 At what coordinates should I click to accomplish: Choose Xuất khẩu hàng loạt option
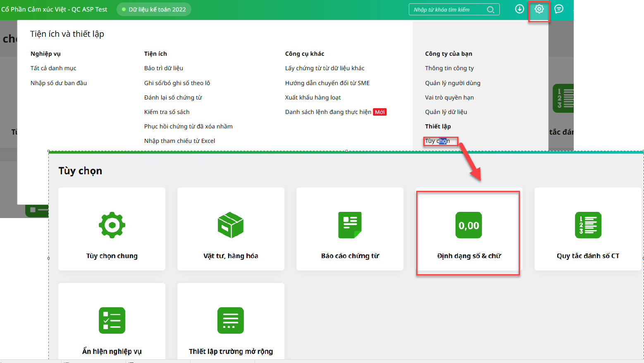313,97
